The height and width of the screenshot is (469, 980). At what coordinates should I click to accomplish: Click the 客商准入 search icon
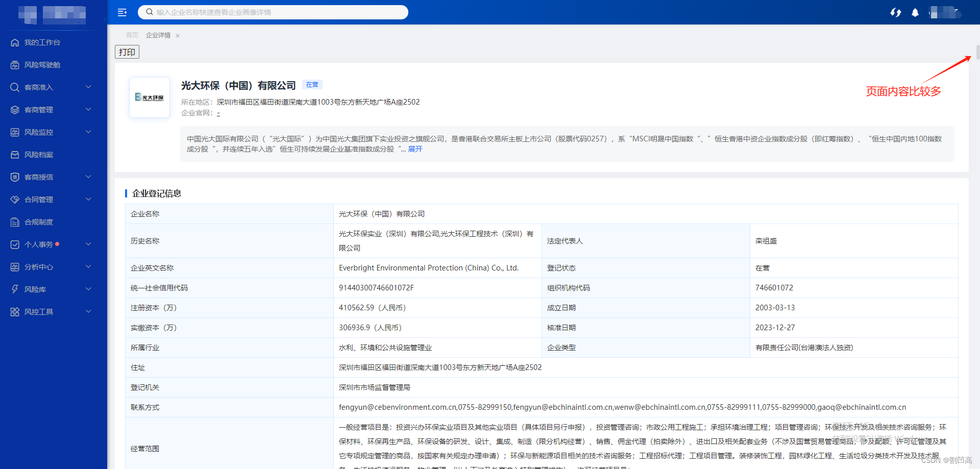[15, 87]
